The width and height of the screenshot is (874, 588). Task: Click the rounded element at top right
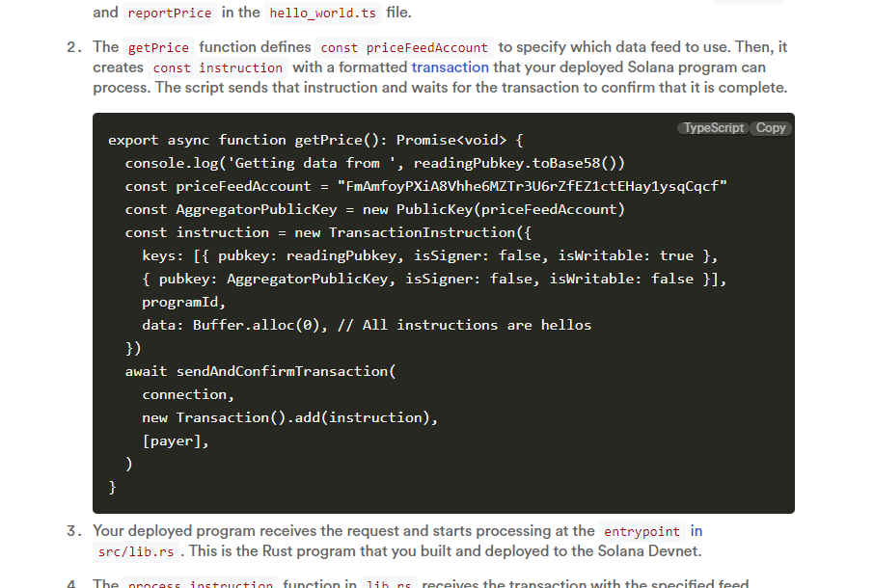(x=748, y=3)
